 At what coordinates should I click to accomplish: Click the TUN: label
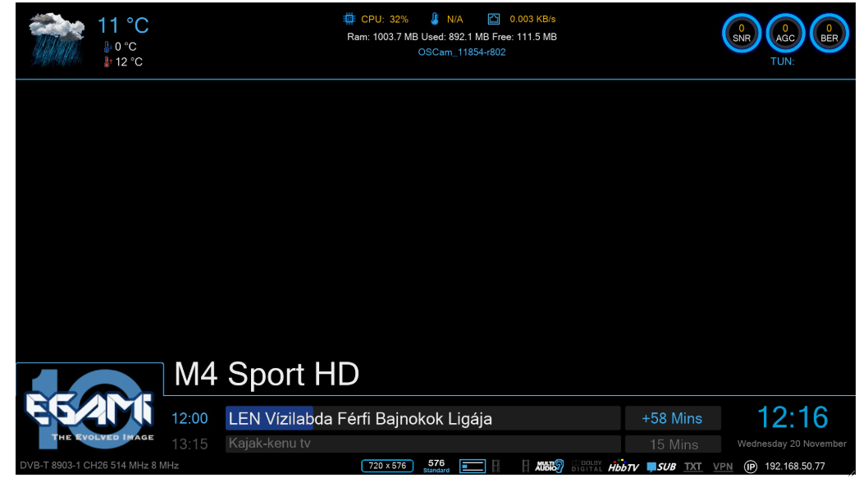[x=782, y=61]
